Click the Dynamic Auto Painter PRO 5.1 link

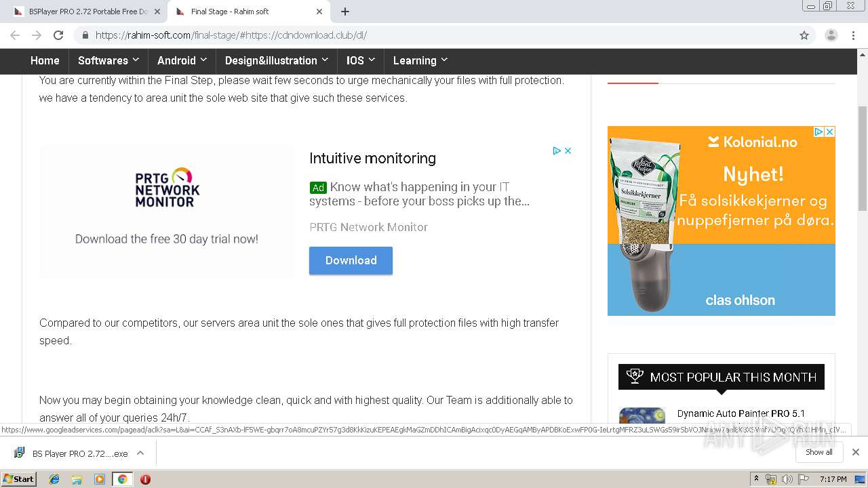(x=741, y=413)
